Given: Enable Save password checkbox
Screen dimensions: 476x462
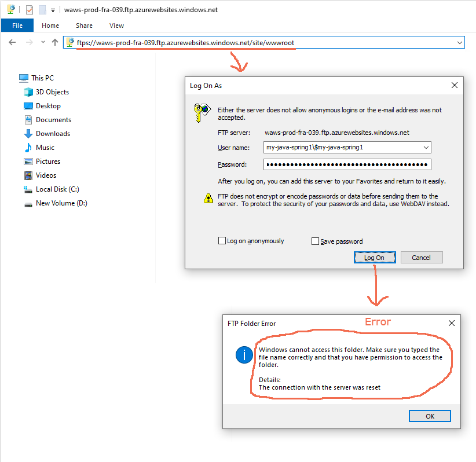Looking at the screenshot, I should click(315, 241).
